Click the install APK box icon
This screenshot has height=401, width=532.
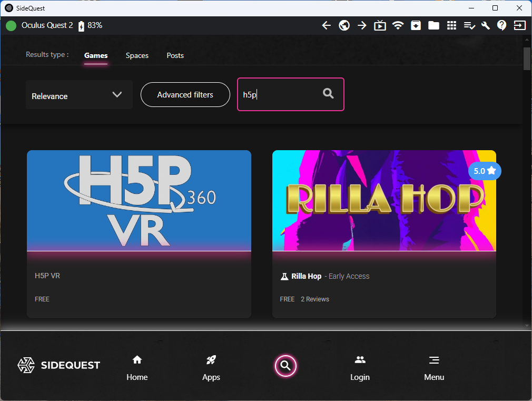416,25
